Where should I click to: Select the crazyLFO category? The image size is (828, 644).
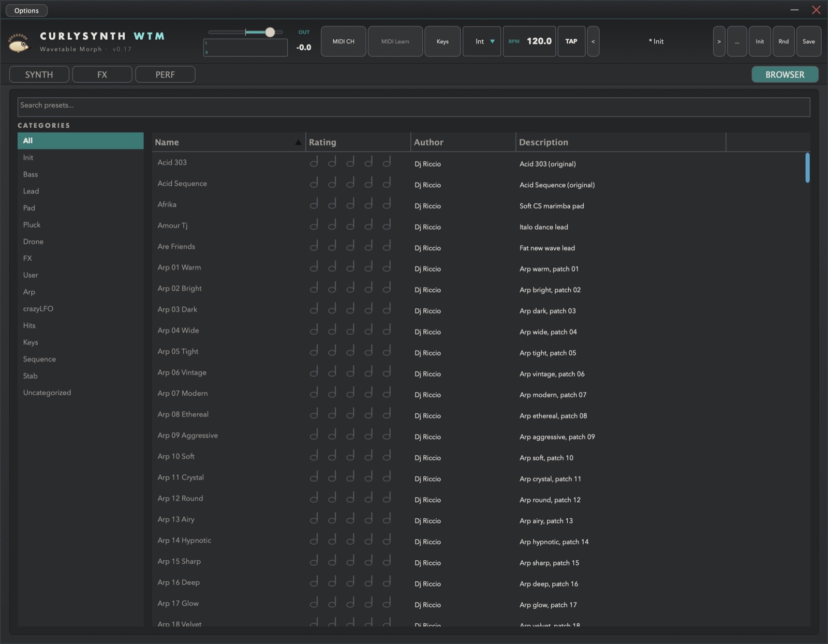point(80,309)
